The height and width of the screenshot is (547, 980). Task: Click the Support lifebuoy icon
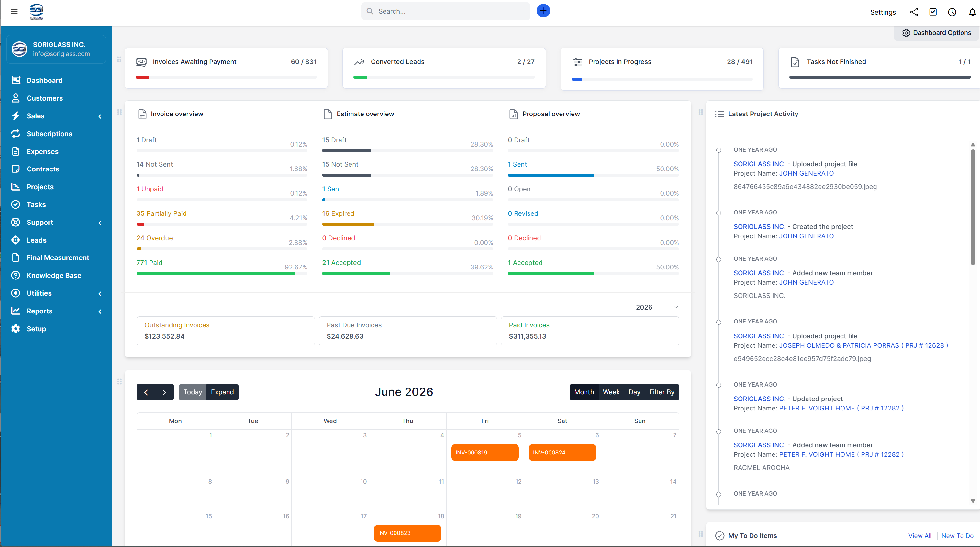click(x=16, y=222)
